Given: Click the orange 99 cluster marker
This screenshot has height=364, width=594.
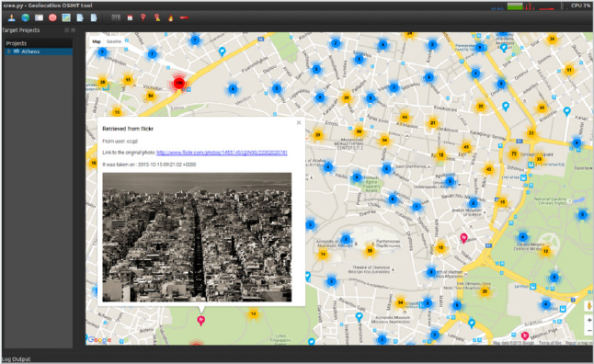Looking at the screenshot, I should tap(359, 131).
